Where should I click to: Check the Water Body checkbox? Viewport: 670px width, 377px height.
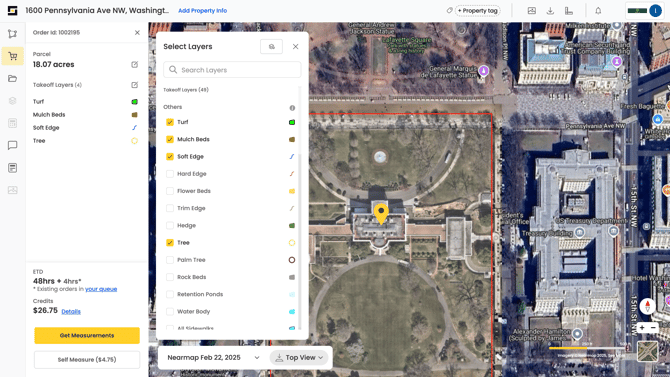click(170, 312)
